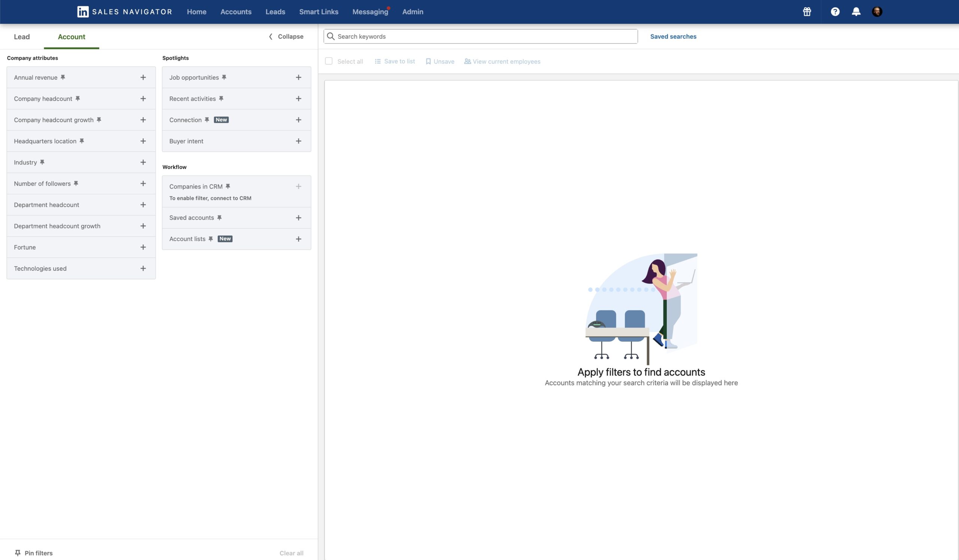
Task: Expand the Annual revenue filter plus
Action: [143, 77]
